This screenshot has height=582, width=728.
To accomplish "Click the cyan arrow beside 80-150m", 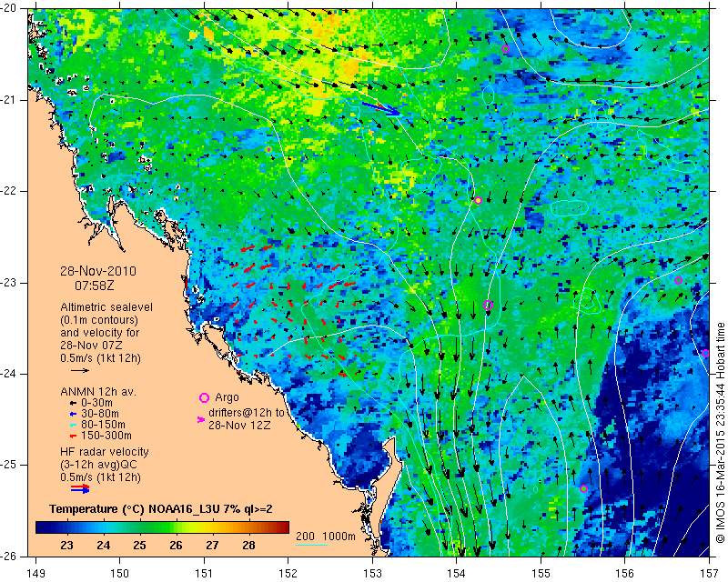I will 73,425.
